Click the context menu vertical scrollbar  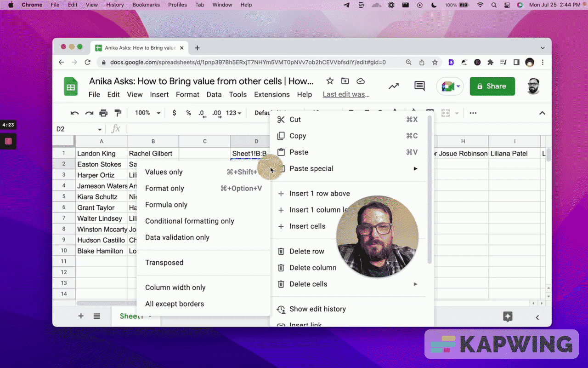(x=430, y=190)
